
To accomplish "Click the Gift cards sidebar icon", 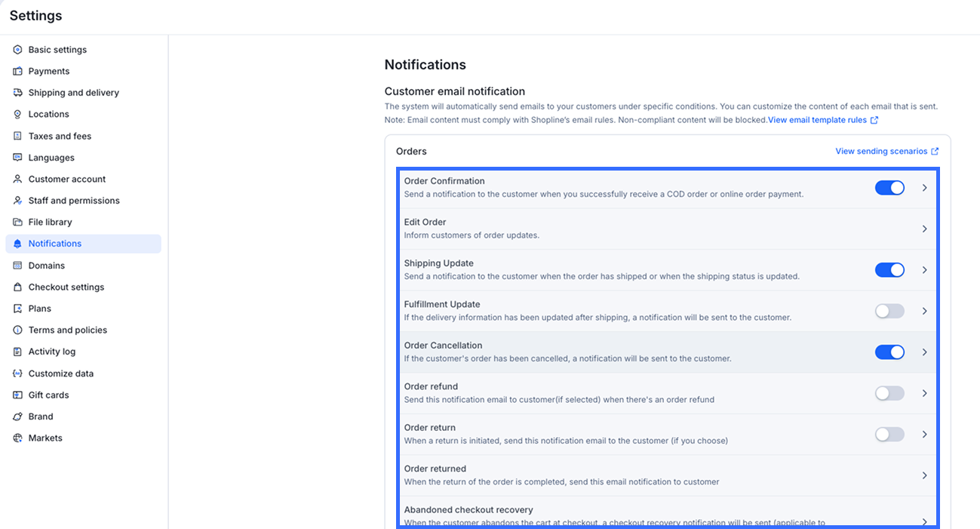I will point(17,395).
